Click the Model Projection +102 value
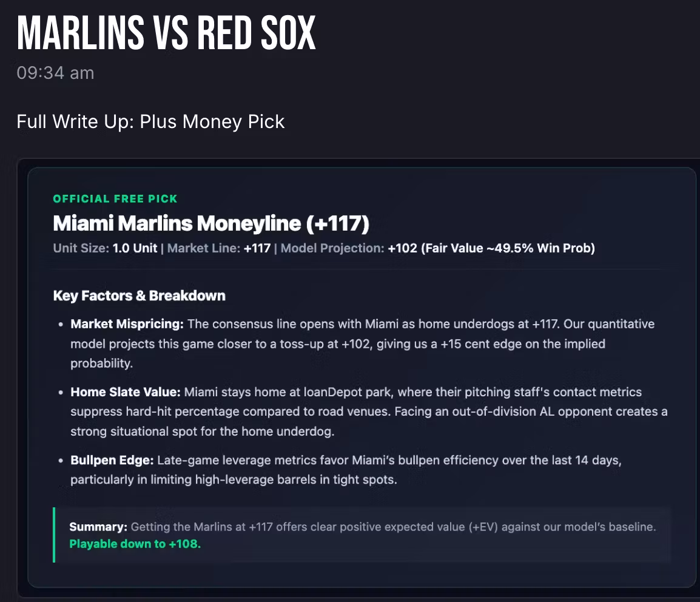 point(402,248)
